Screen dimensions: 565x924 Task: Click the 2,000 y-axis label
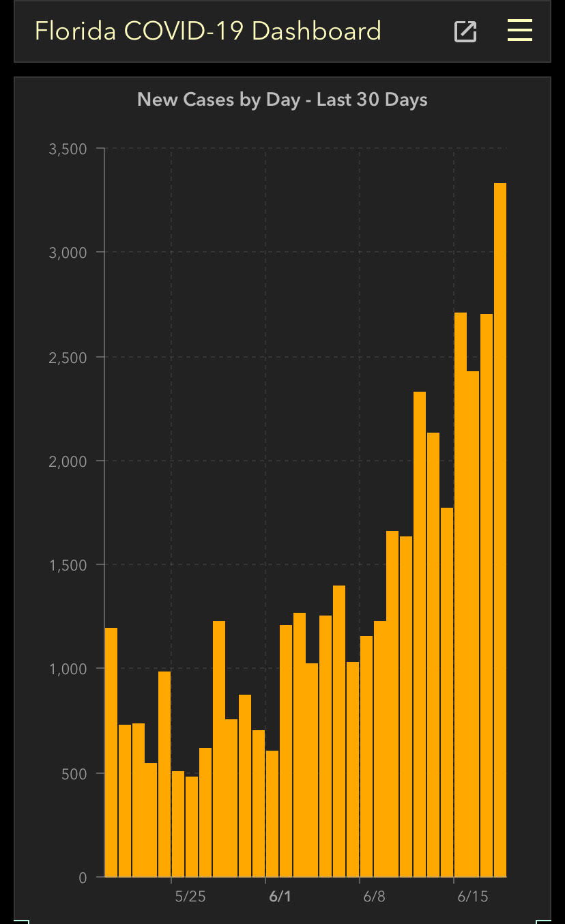tap(68, 461)
